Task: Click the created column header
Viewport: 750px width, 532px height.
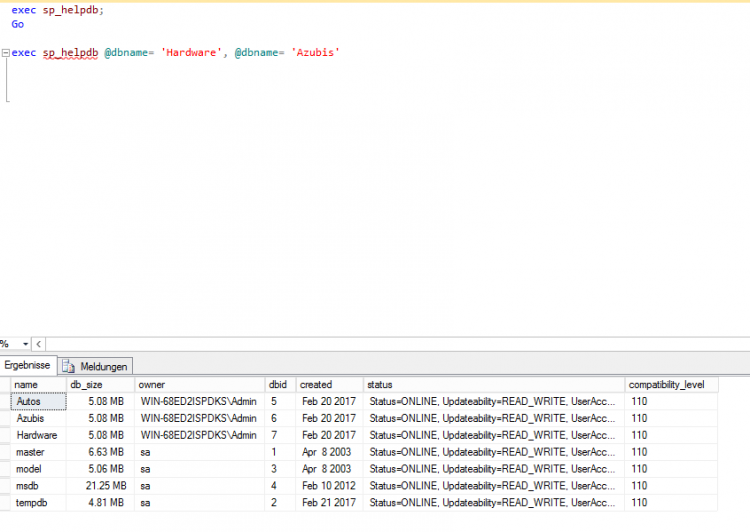Action: point(330,385)
